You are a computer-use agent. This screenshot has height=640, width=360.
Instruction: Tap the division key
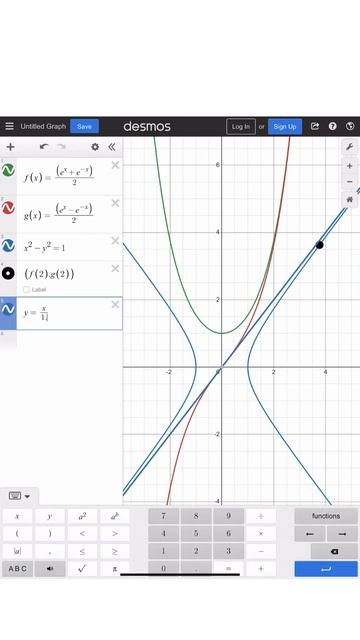[261, 516]
